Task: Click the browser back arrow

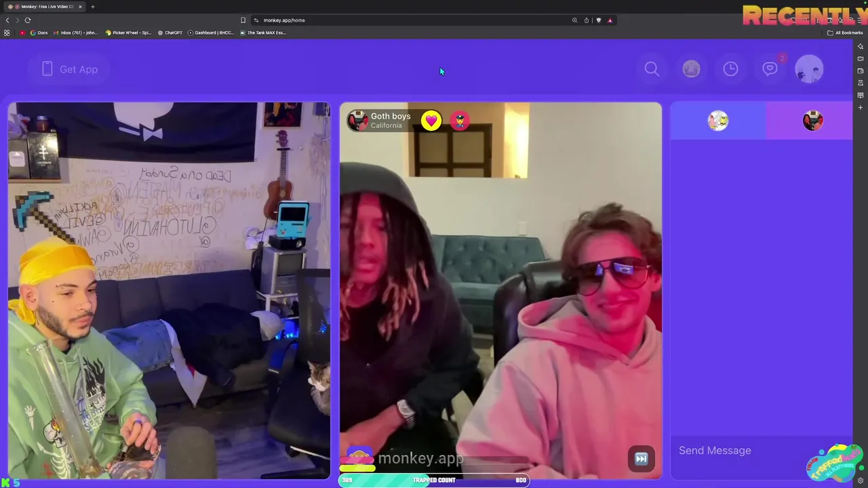Action: click(7, 20)
